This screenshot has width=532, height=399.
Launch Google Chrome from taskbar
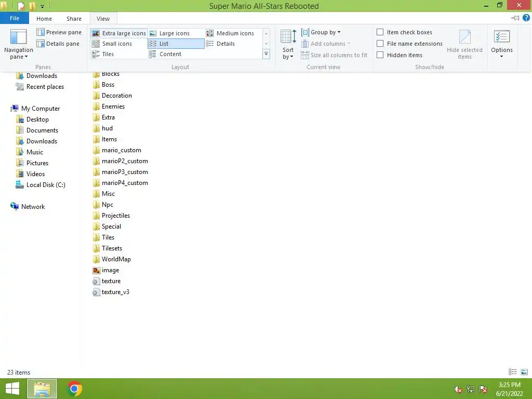pyautogui.click(x=74, y=389)
